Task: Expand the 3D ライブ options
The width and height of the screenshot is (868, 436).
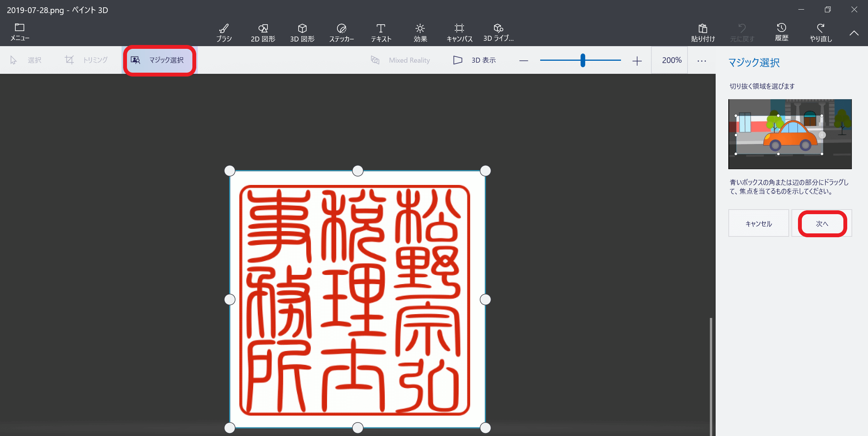Action: click(x=498, y=32)
